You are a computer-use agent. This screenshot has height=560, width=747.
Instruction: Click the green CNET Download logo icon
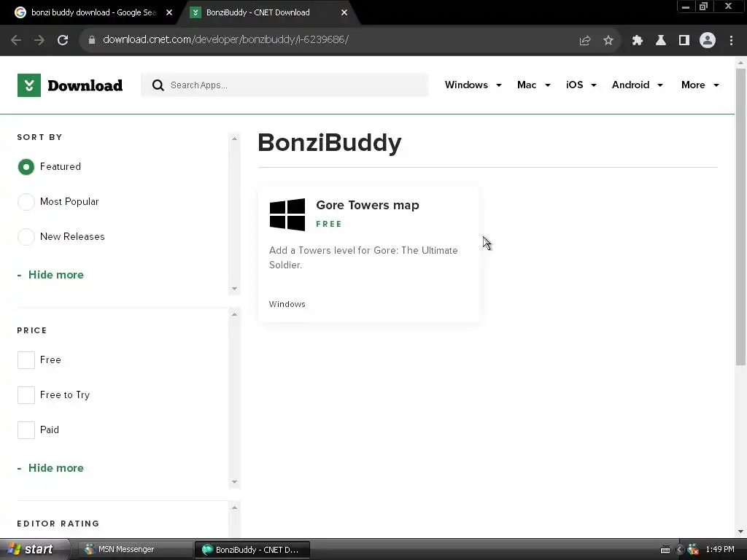tap(29, 85)
